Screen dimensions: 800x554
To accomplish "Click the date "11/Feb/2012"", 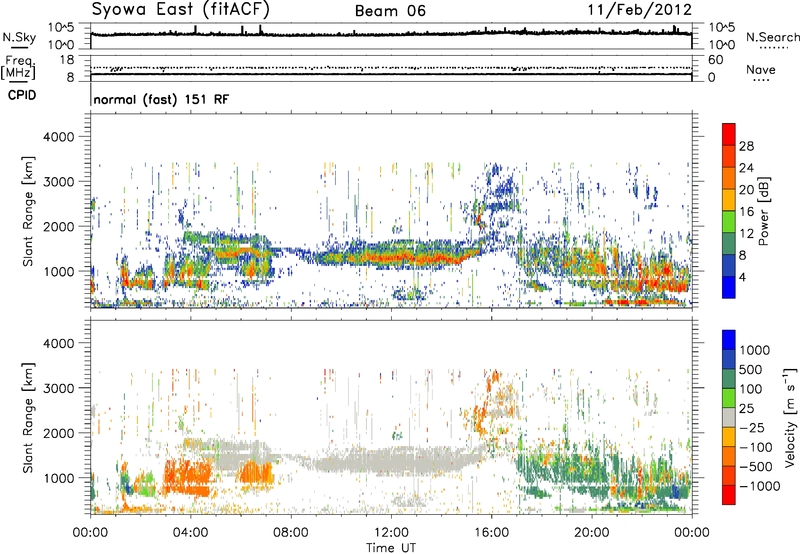I will [640, 9].
